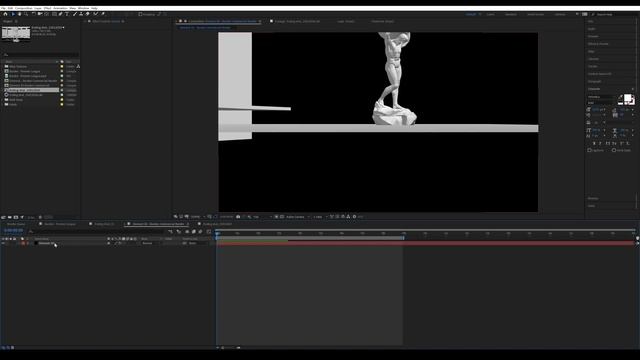
Task: Open the Composition menu
Action: (23, 8)
